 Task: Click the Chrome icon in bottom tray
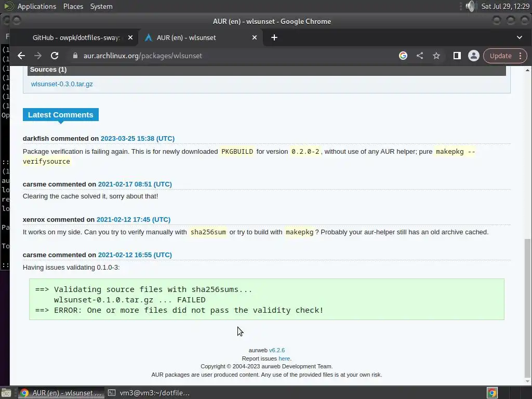coord(492,393)
